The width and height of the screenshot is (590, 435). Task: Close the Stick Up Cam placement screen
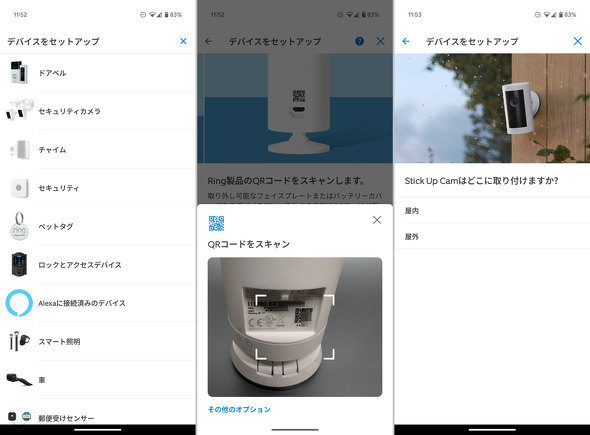tap(578, 41)
